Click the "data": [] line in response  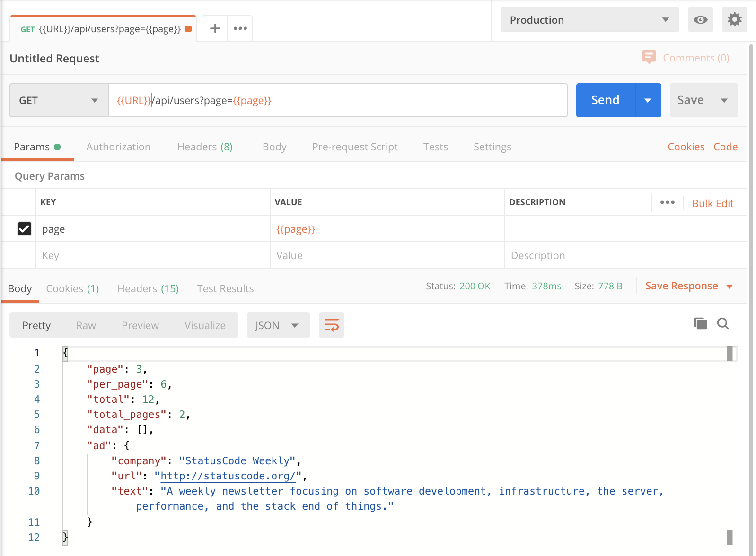coord(120,430)
